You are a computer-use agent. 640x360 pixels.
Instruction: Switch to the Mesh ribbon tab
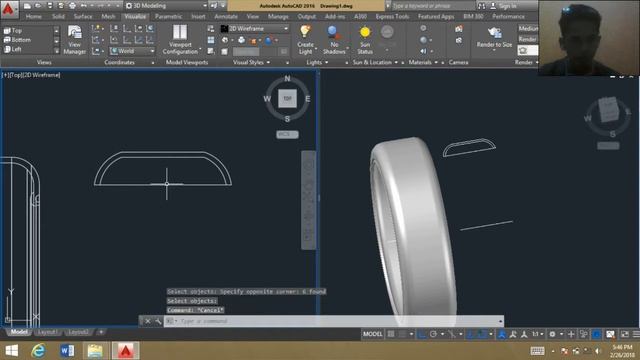pyautogui.click(x=109, y=16)
